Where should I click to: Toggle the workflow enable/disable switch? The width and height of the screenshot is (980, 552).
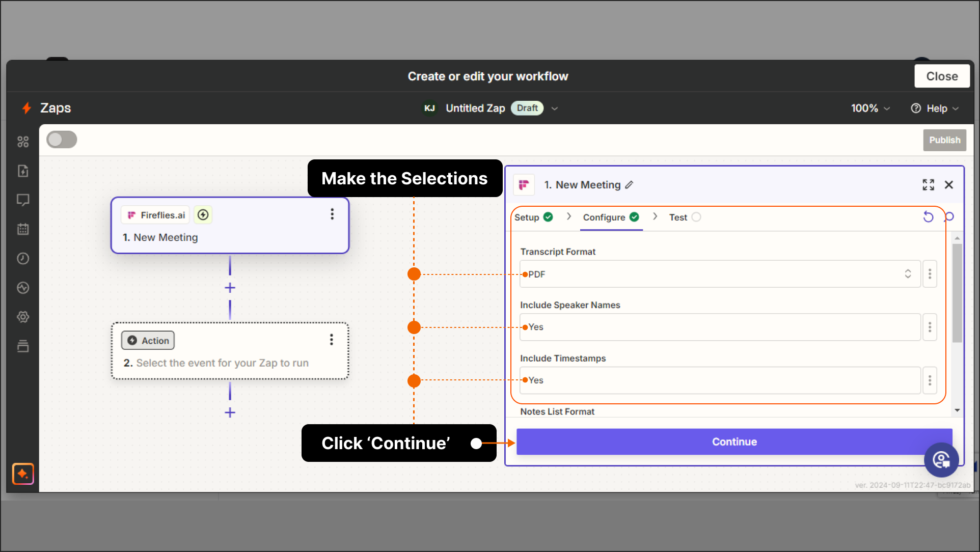click(x=63, y=139)
